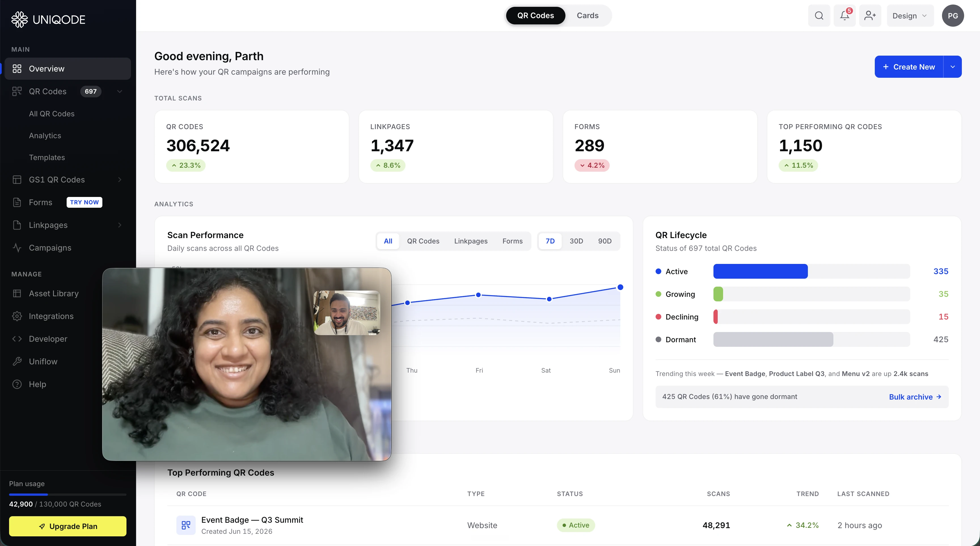980x546 pixels.
Task: Click the Bulk archive link
Action: coord(915,397)
